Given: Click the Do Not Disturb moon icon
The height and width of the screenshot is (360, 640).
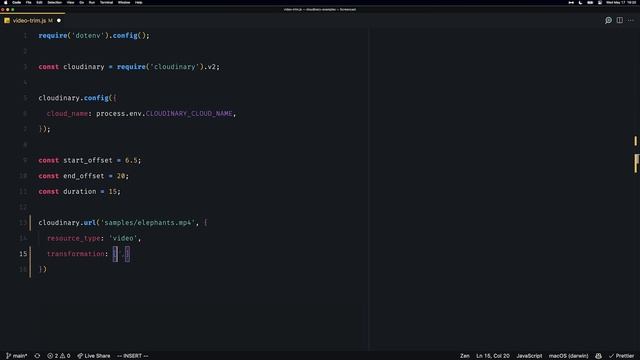Looking at the screenshot, I should pyautogui.click(x=580, y=2).
